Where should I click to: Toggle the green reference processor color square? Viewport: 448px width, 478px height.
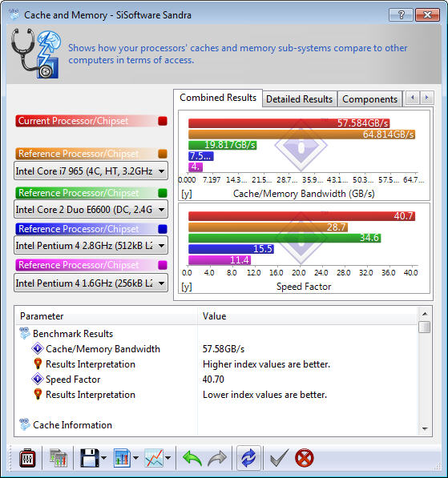click(x=163, y=193)
